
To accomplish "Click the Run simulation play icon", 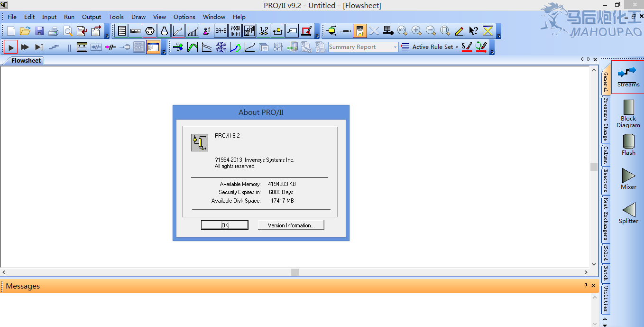I will pos(10,47).
